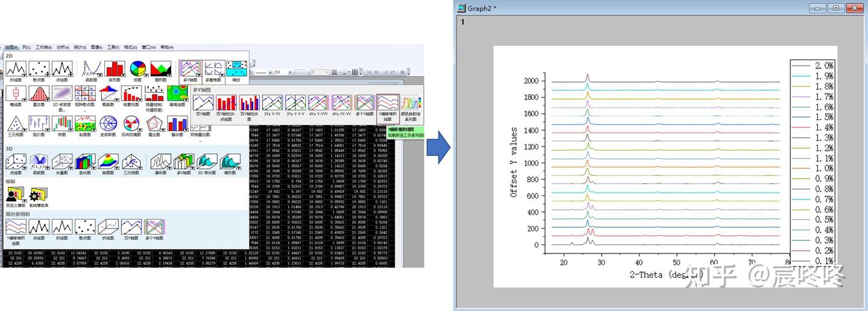Click the 等高线图 contour plot icon
The width and height of the screenshot is (868, 311).
tap(177, 93)
